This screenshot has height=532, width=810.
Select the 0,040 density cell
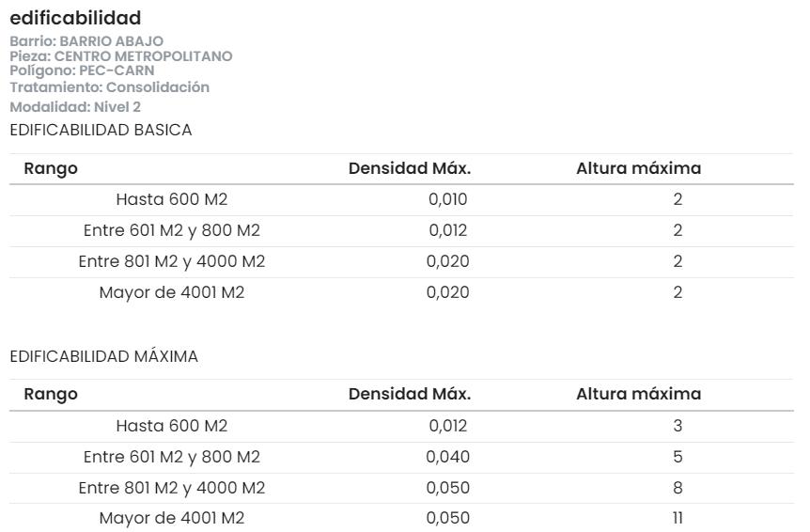point(448,458)
